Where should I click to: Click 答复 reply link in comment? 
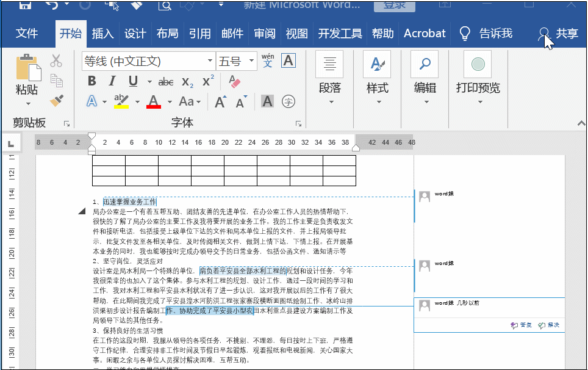pyautogui.click(x=521, y=325)
